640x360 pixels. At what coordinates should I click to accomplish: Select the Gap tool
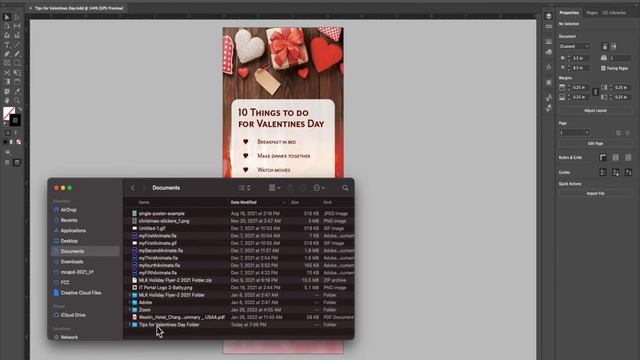click(x=17, y=26)
